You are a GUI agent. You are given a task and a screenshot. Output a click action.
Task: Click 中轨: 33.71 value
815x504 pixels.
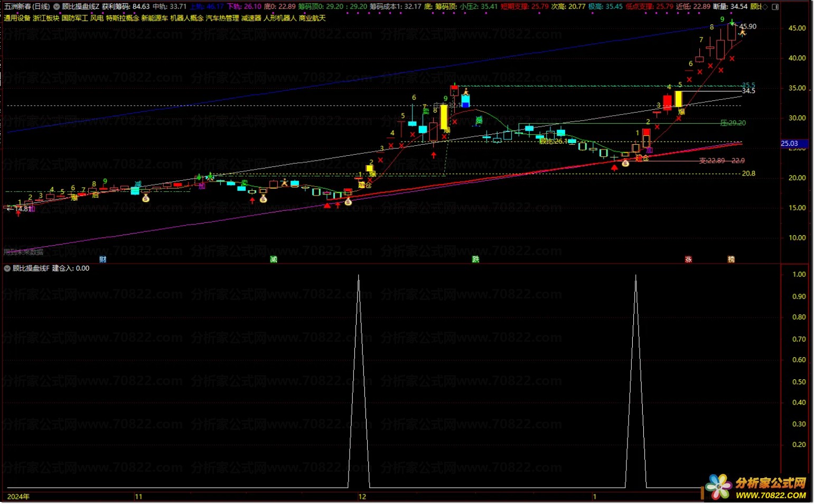(x=170, y=7)
